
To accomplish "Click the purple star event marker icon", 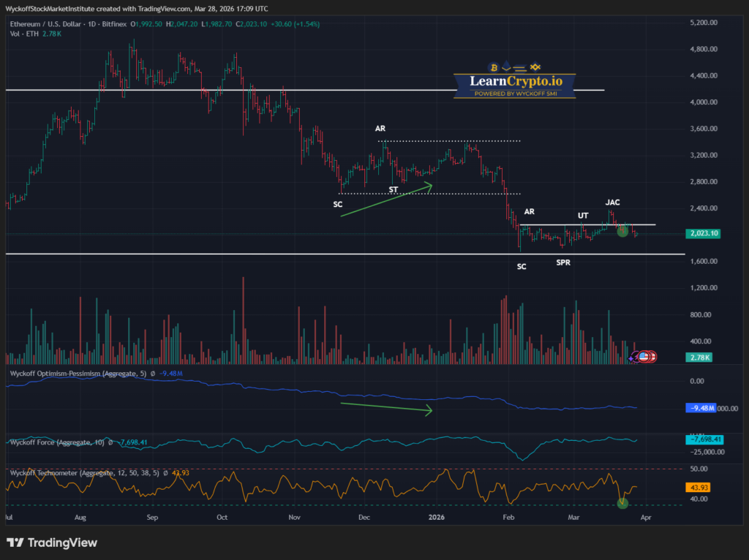I will pos(632,357).
